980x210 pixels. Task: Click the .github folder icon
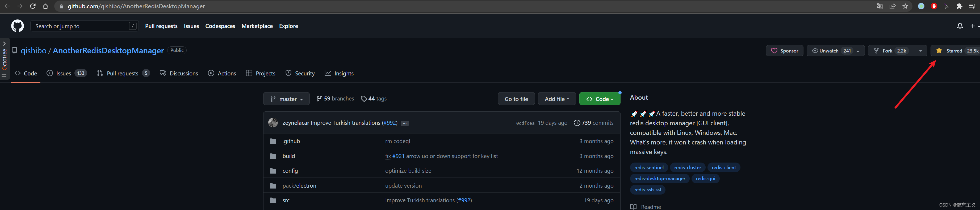tap(273, 142)
